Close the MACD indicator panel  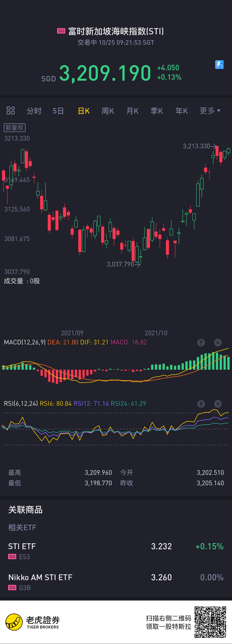pyautogui.click(x=218, y=343)
